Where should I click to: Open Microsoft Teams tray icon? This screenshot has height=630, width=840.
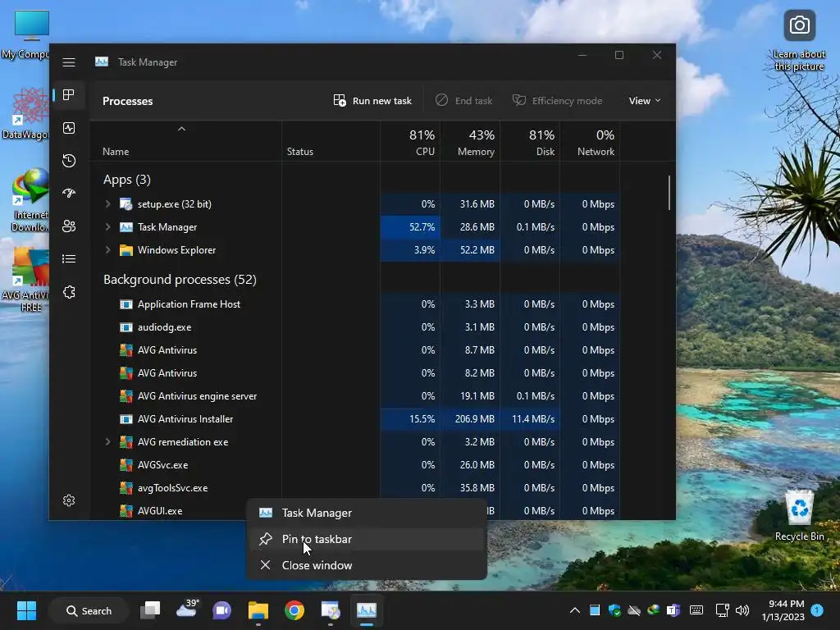click(673, 610)
